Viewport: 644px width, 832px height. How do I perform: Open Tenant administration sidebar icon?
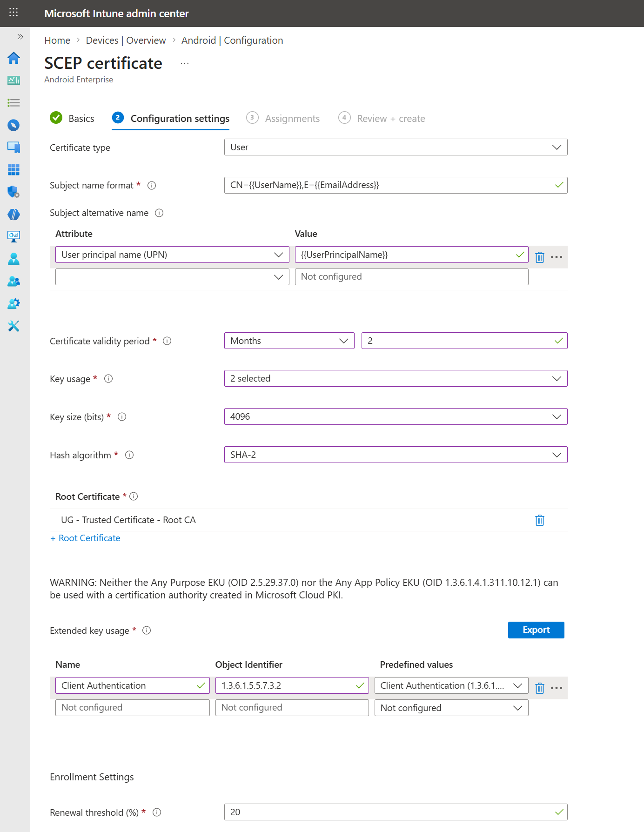(14, 303)
